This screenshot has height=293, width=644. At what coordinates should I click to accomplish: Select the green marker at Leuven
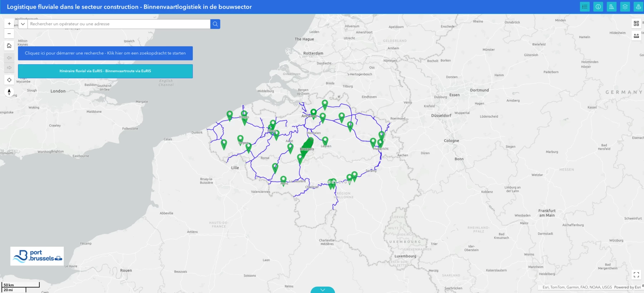325,140
